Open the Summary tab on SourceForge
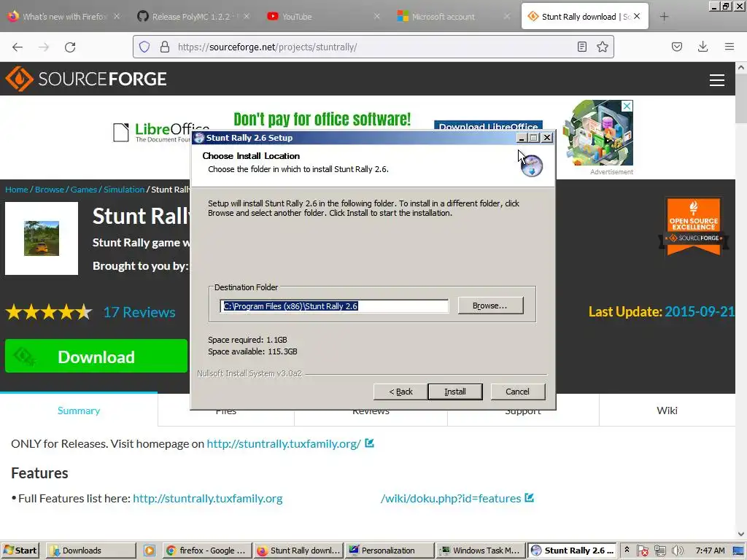The height and width of the screenshot is (560, 747). tap(79, 410)
